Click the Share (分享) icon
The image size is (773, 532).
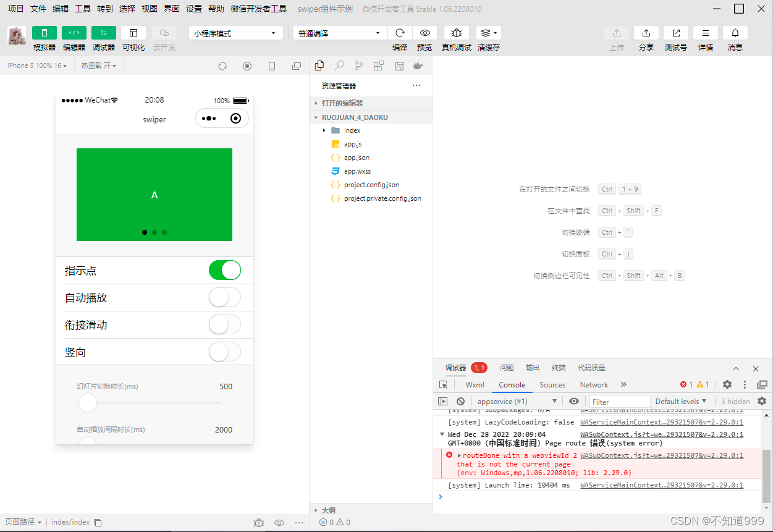coord(646,33)
